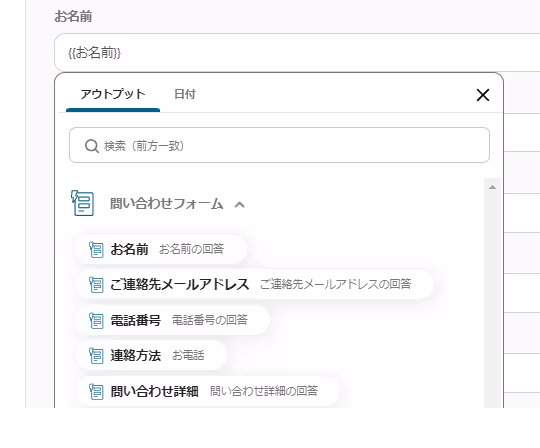Select the 連絡方法 output chip

point(151,355)
